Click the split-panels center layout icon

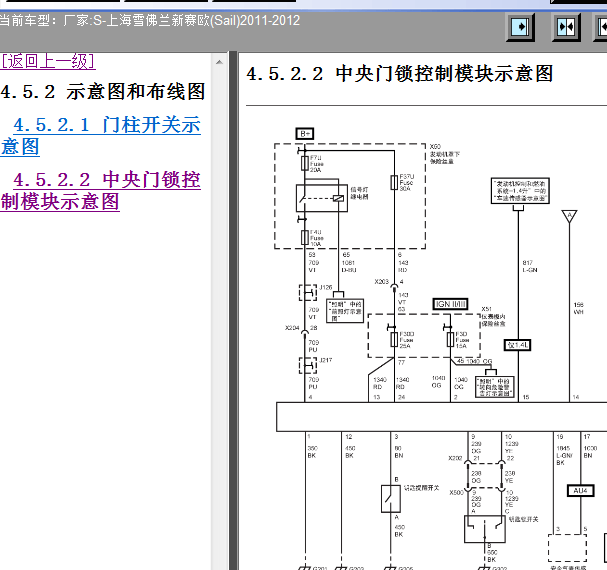(566, 27)
